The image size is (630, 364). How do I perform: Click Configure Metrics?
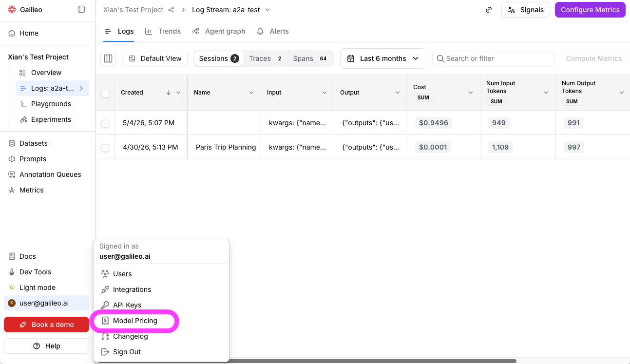point(590,10)
